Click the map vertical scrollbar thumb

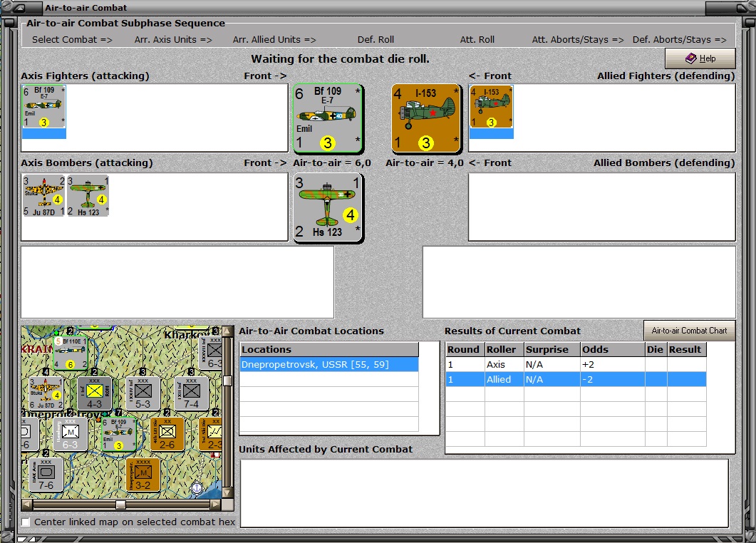pos(228,381)
